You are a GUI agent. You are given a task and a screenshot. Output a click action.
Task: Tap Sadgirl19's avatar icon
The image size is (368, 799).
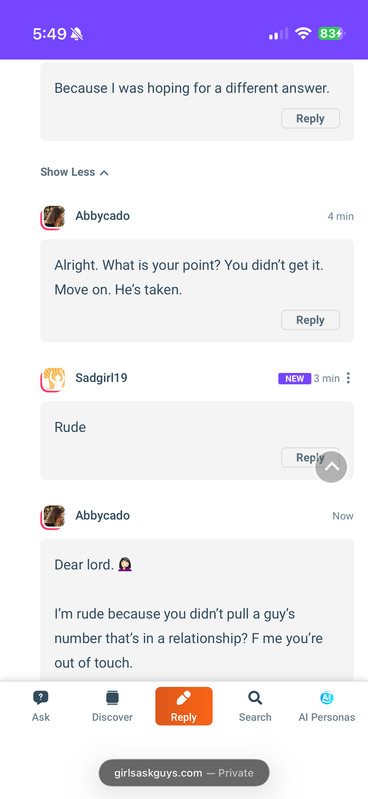(54, 379)
